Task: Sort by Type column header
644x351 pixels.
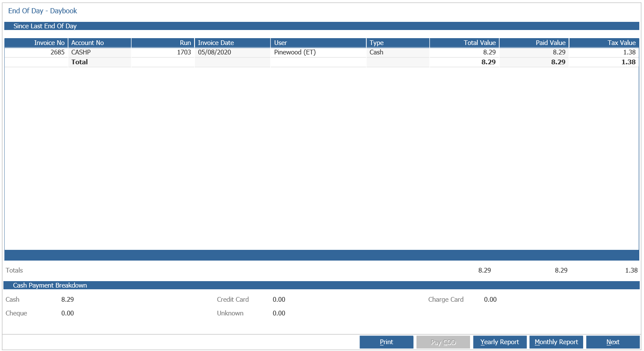Action: click(398, 43)
